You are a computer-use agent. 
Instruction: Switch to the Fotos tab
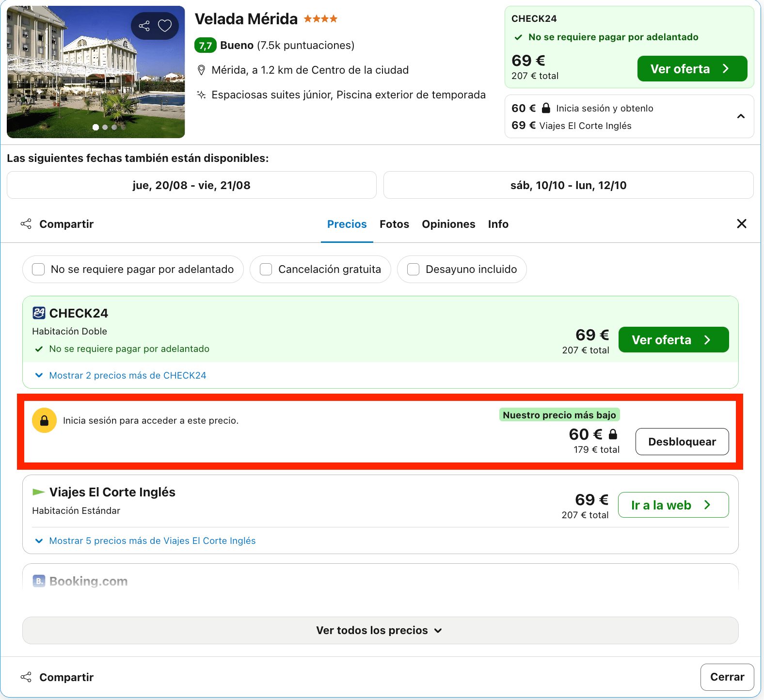(394, 224)
